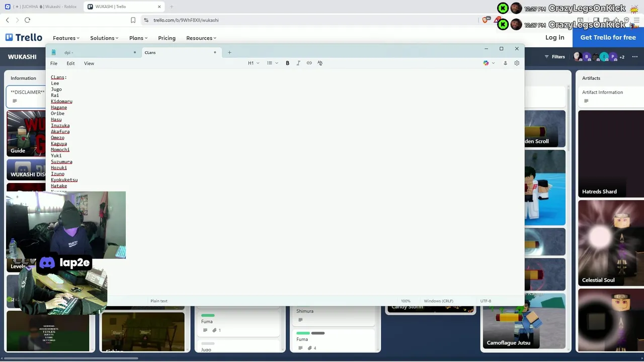Open Notepad View menu
This screenshot has width=644, height=362.
pyautogui.click(x=89, y=63)
